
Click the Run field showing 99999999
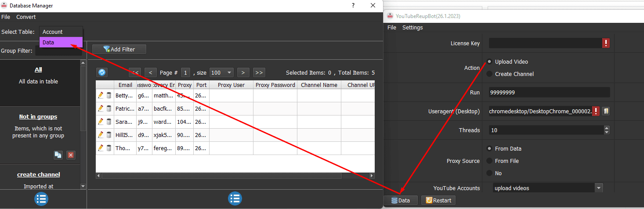(550, 92)
